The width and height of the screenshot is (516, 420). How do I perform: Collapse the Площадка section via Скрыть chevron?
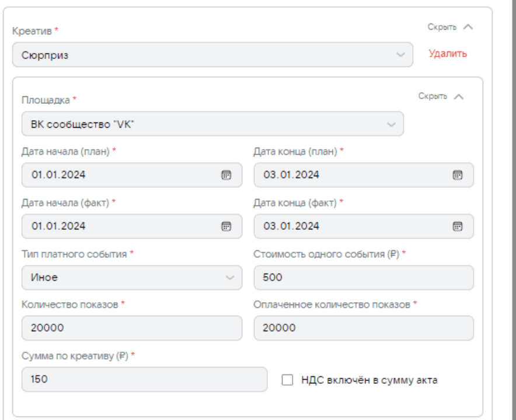coord(458,96)
